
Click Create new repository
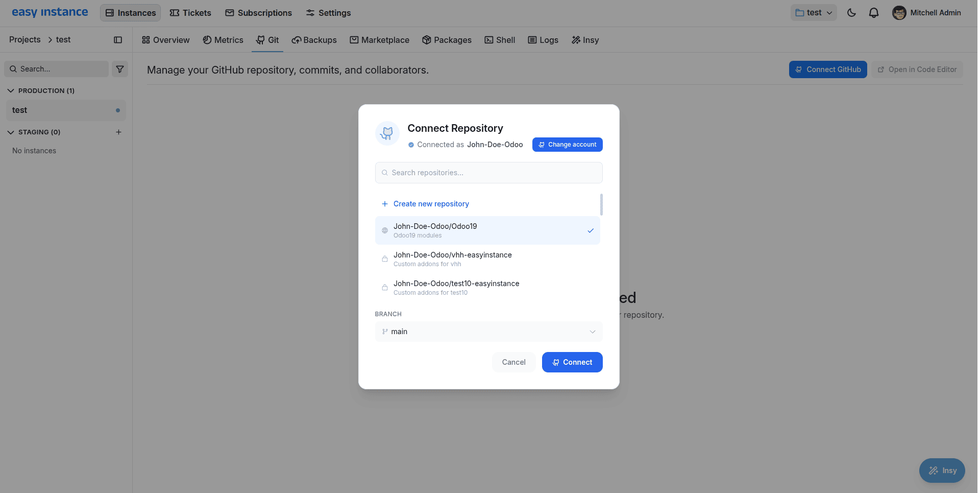point(431,204)
